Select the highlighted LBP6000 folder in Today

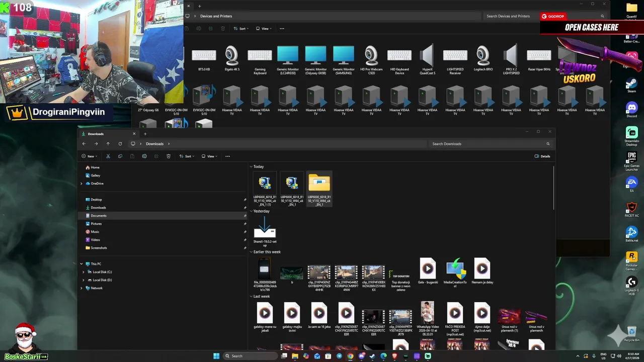pyautogui.click(x=319, y=190)
